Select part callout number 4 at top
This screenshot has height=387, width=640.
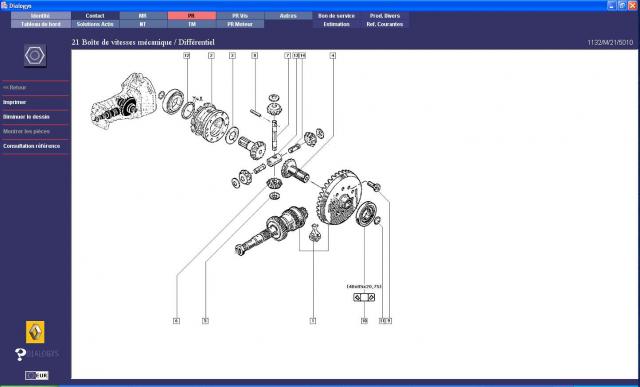coord(333,55)
